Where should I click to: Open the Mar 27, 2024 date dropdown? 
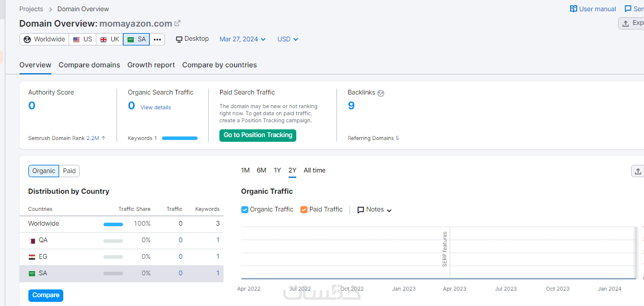pyautogui.click(x=242, y=40)
